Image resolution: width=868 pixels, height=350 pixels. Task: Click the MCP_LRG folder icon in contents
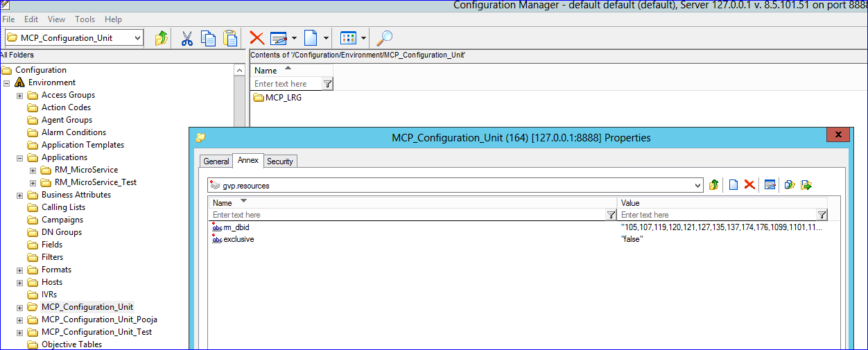pos(259,98)
